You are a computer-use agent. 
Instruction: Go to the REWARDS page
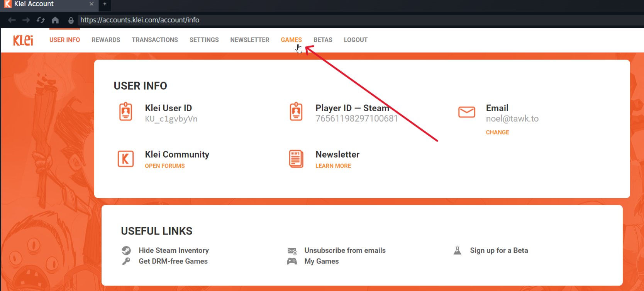click(106, 40)
